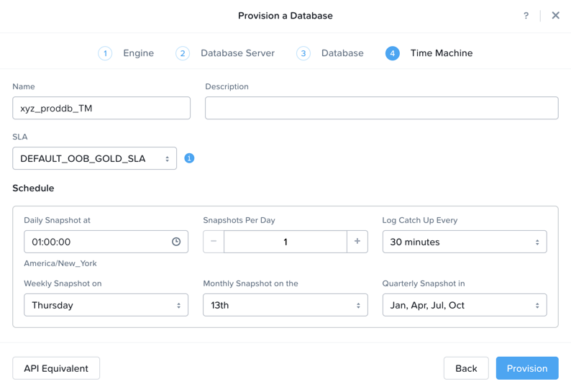Click the Provision a Database title
Image resolution: width=571 pixels, height=392 pixels.
(x=285, y=16)
